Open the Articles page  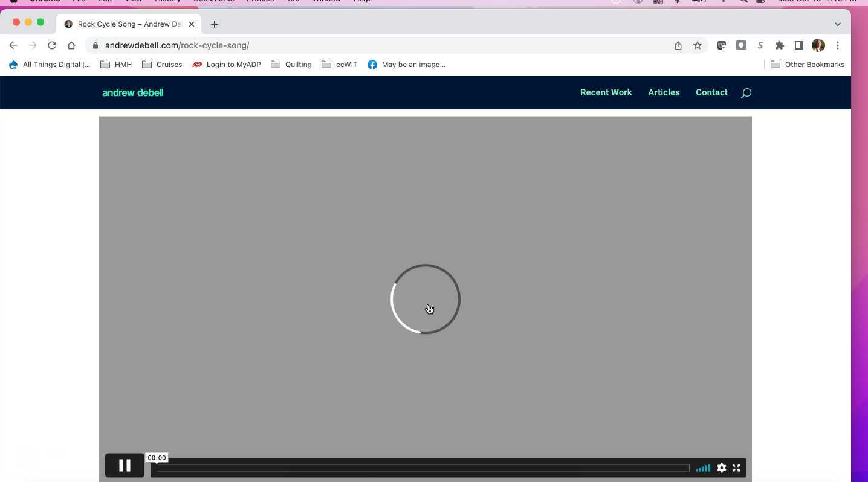(664, 92)
